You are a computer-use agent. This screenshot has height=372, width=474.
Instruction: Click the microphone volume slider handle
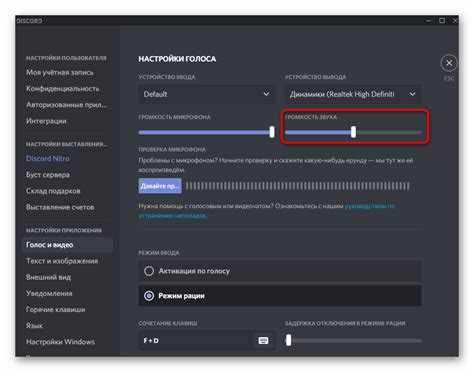coord(272,132)
